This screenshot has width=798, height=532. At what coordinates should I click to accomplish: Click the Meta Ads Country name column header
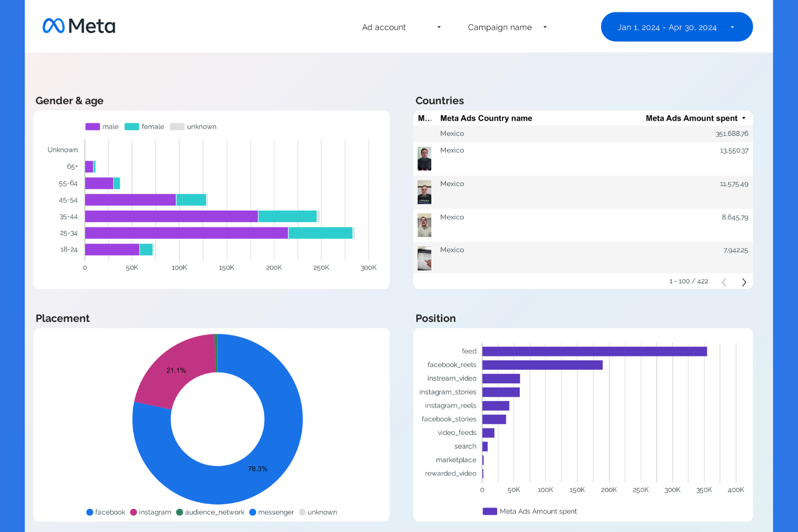pyautogui.click(x=486, y=118)
